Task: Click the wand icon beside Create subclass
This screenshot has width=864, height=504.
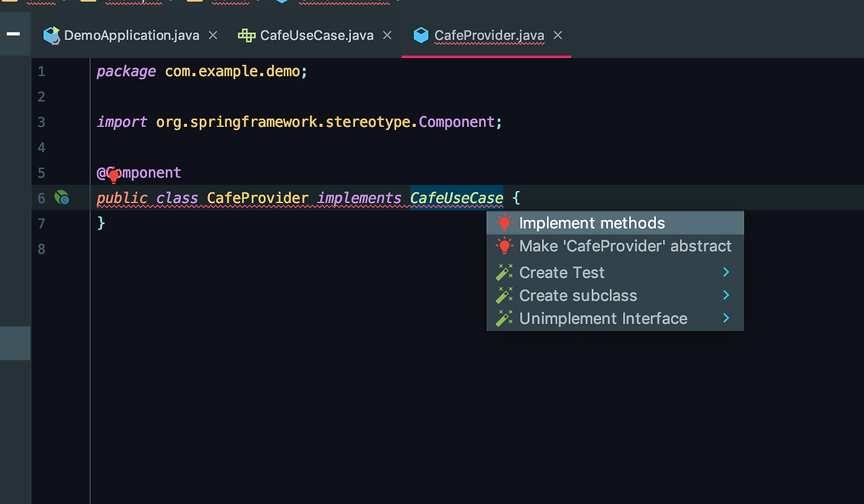Action: pyautogui.click(x=504, y=296)
